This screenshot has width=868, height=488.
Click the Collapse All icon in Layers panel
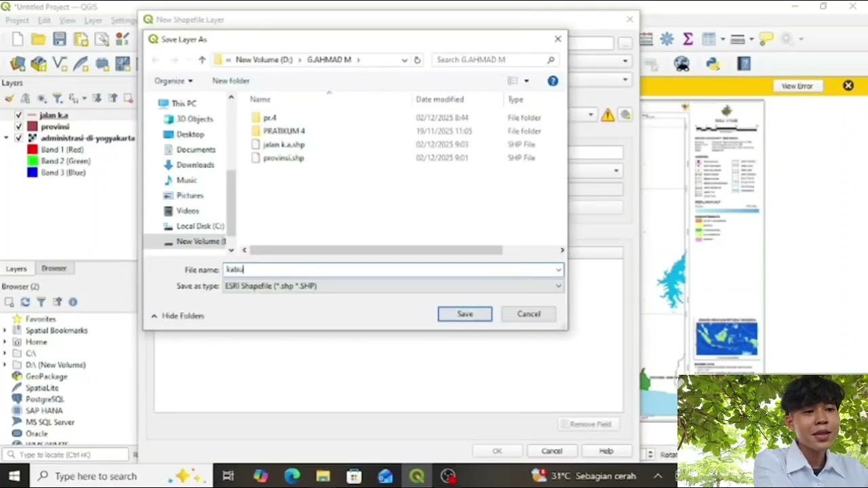pos(112,98)
